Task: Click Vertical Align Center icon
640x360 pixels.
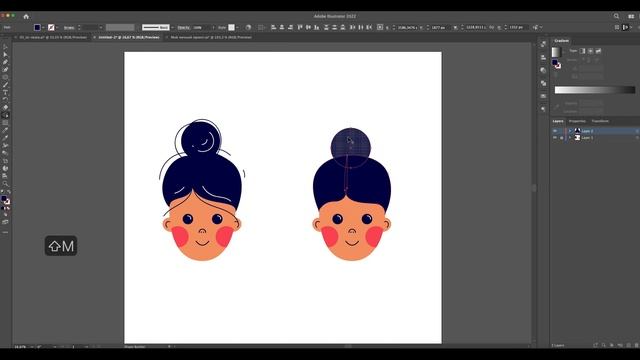Action: (x=308, y=27)
